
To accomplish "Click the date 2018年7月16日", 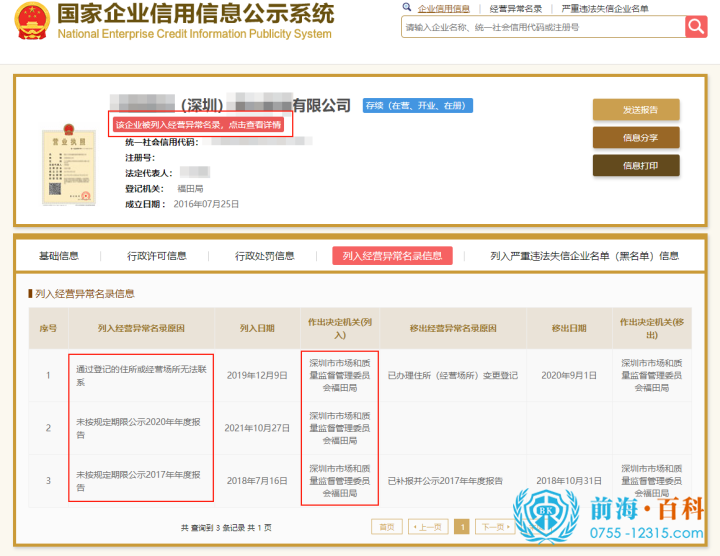I will click(x=257, y=481).
